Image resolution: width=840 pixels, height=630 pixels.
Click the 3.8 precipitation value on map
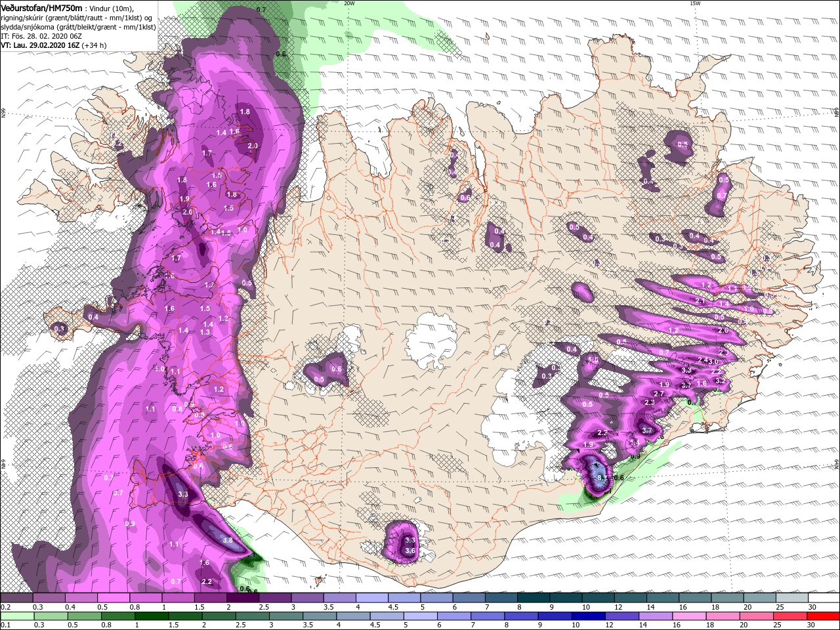coord(228,540)
